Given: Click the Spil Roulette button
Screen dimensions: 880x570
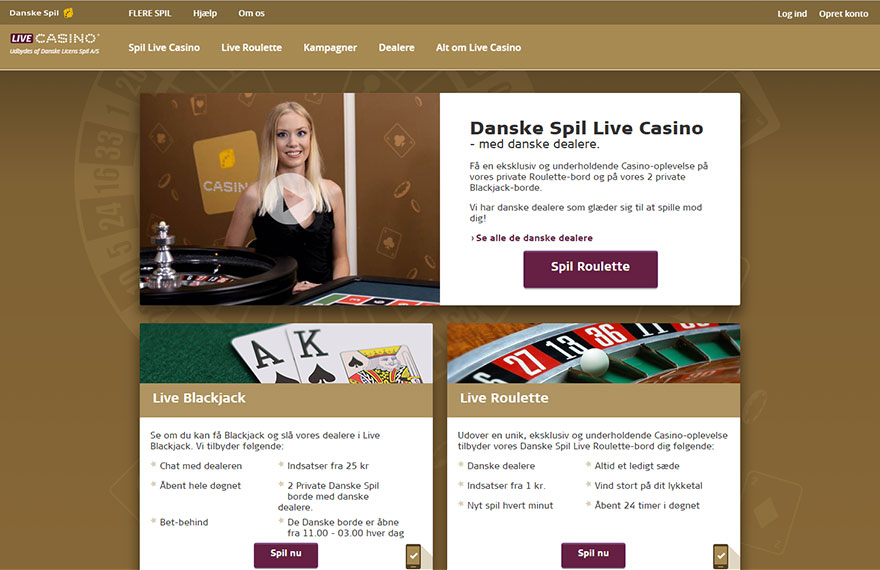Looking at the screenshot, I should (590, 269).
